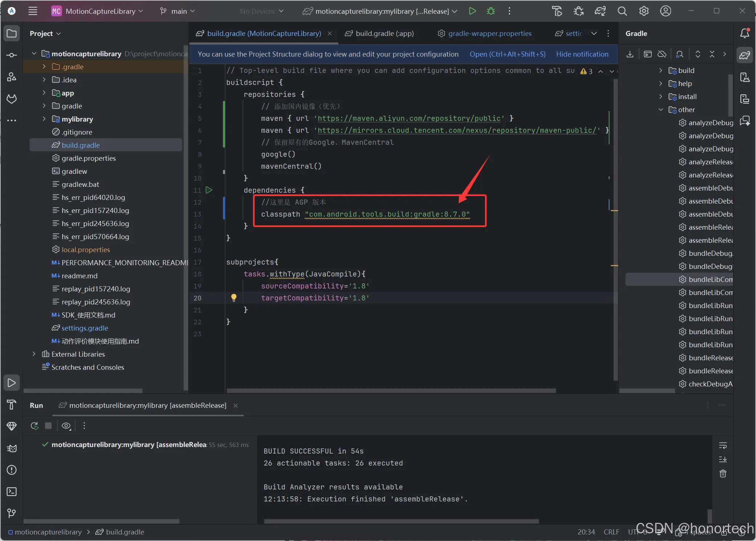Image resolution: width=756 pixels, height=541 pixels.
Task: Open the Terminal tool window
Action: point(12,492)
